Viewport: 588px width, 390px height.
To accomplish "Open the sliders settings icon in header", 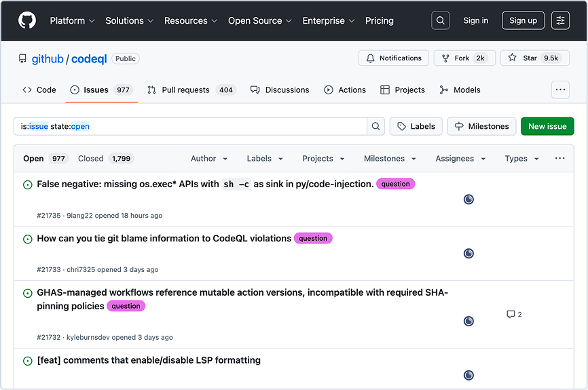I will (560, 20).
